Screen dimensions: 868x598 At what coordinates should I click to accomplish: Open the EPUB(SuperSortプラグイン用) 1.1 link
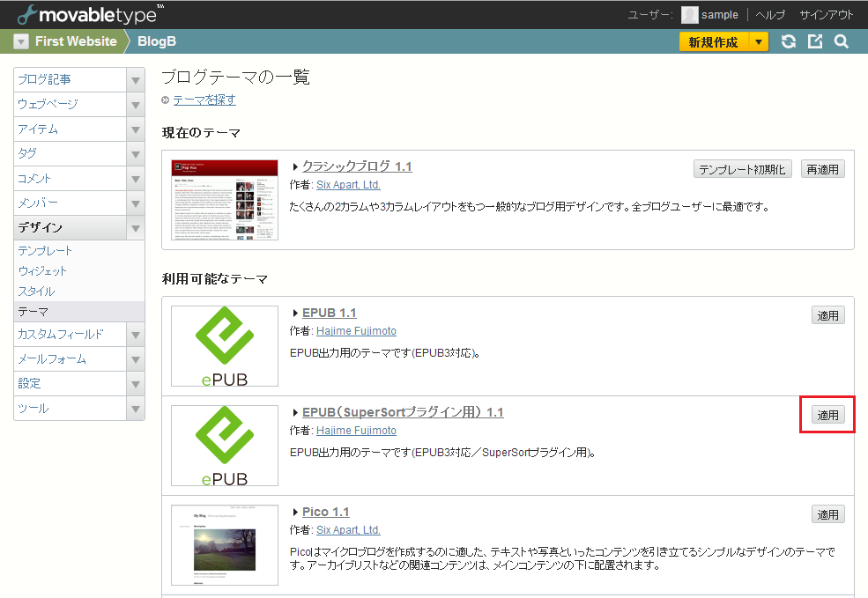click(403, 413)
